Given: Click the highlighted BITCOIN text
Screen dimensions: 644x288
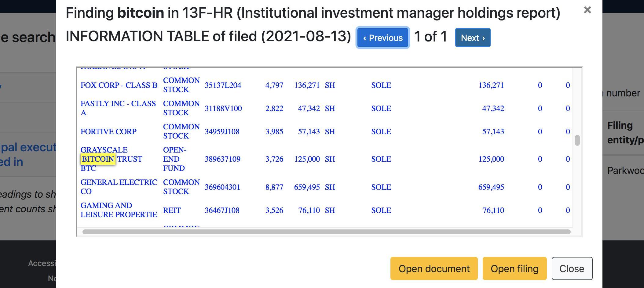Looking at the screenshot, I should 98,159.
